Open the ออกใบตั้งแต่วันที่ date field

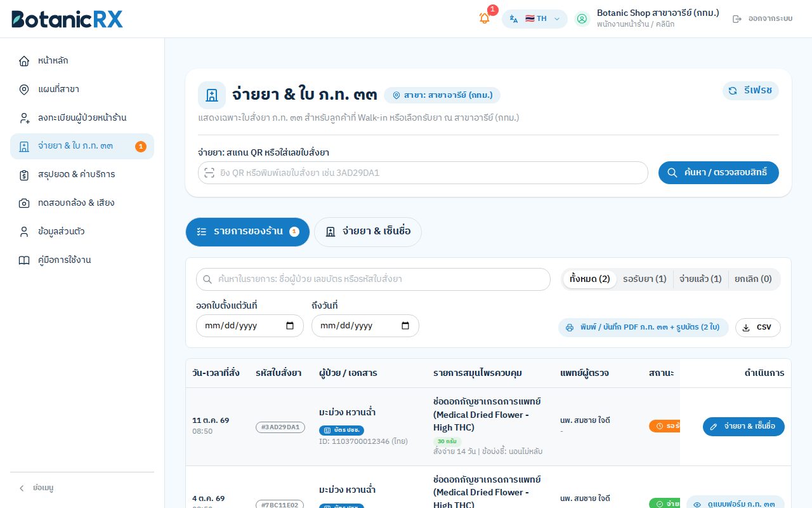click(250, 326)
